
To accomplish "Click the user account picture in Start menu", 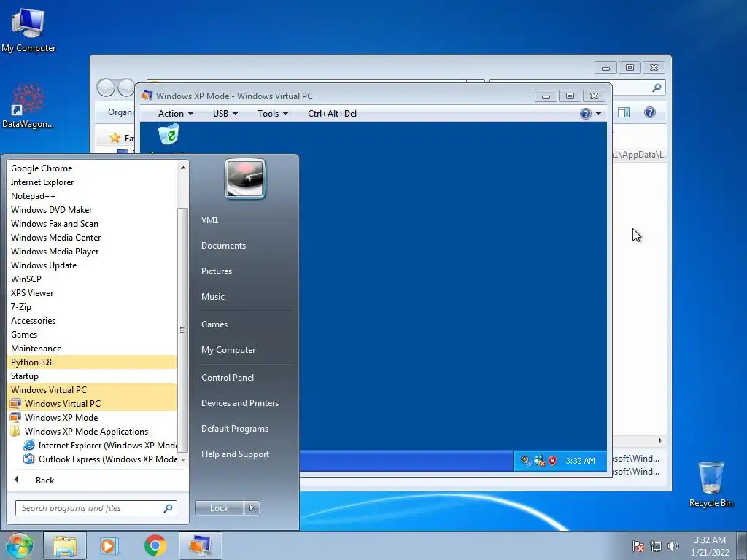I will point(245,179).
